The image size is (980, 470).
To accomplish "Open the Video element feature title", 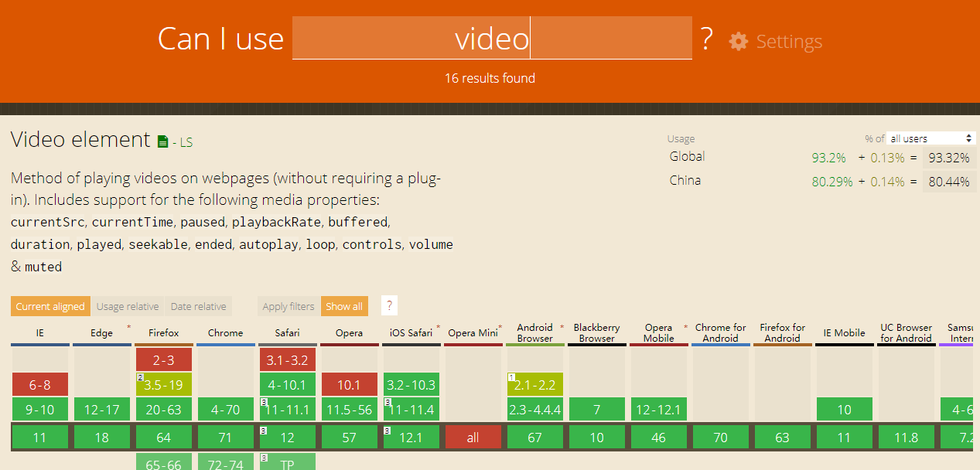I will click(x=80, y=140).
